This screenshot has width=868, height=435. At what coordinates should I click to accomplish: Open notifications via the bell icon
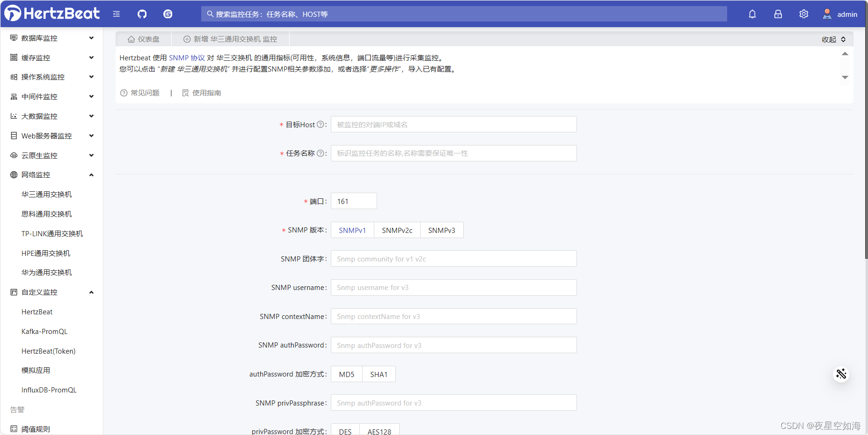[x=752, y=14]
